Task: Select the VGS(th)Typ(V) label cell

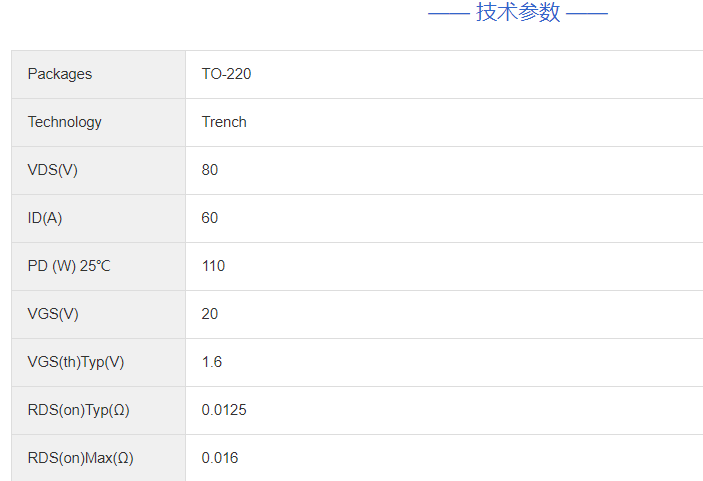Action: pyautogui.click(x=76, y=362)
